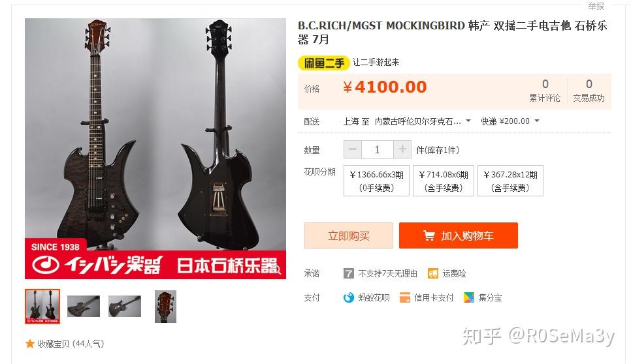
Task: Click the 闲鱼二手 yellow badge
Action: pos(323,63)
